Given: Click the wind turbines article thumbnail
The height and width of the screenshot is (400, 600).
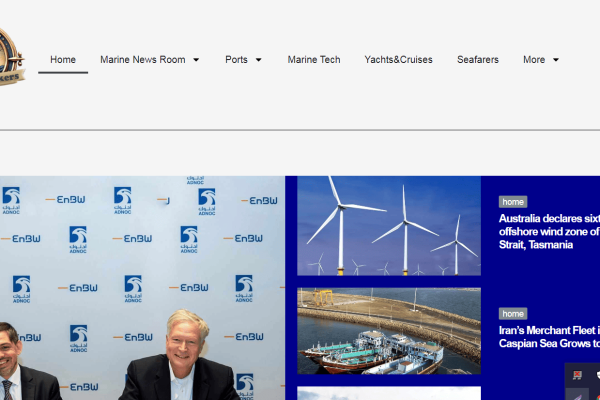Looking at the screenshot, I should point(389,226).
